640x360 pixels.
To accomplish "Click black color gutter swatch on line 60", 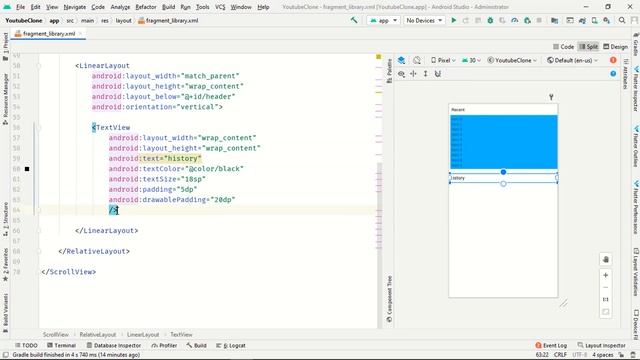I will [x=27, y=169].
